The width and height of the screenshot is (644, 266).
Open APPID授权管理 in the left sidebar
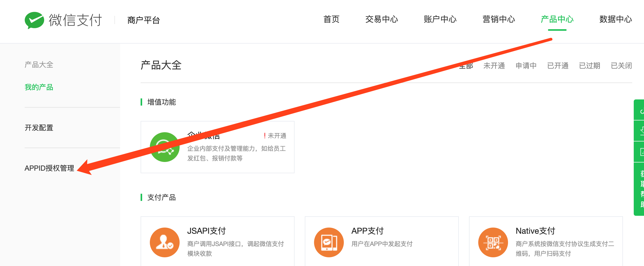[49, 168]
